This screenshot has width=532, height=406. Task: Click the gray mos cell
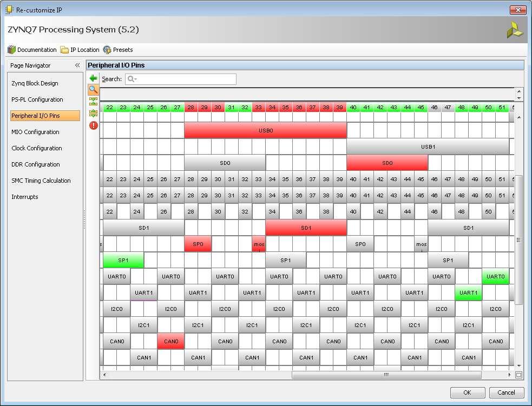[x=421, y=244]
